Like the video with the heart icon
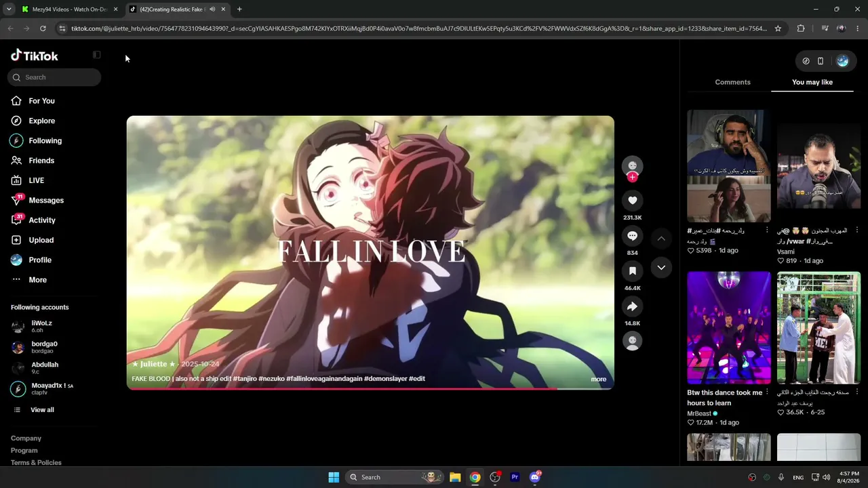868x488 pixels. (632, 201)
